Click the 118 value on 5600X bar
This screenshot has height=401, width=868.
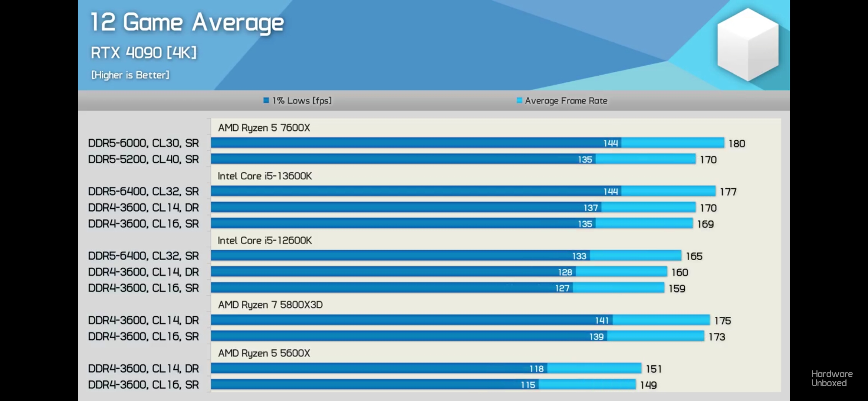pos(536,369)
